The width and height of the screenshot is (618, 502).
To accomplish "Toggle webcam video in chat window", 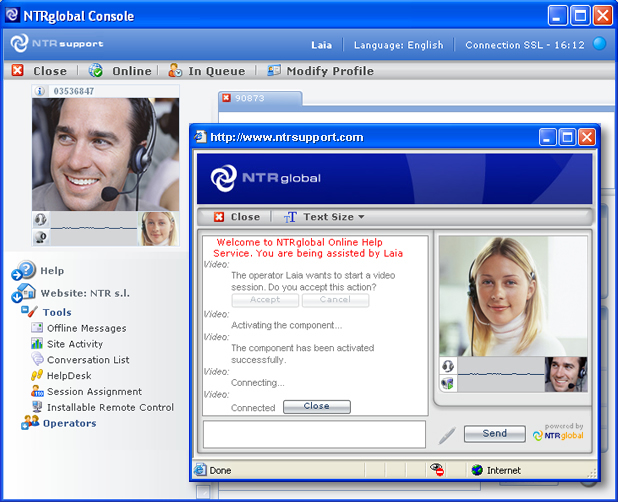I will tap(448, 382).
